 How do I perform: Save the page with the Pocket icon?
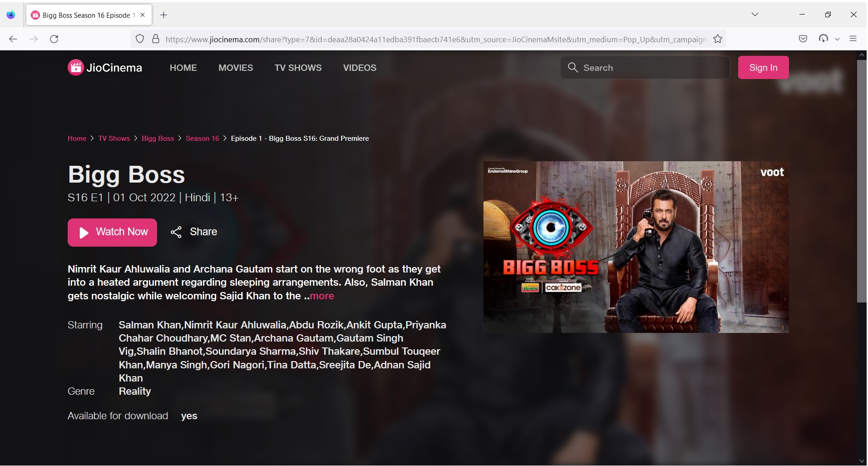pyautogui.click(x=803, y=39)
